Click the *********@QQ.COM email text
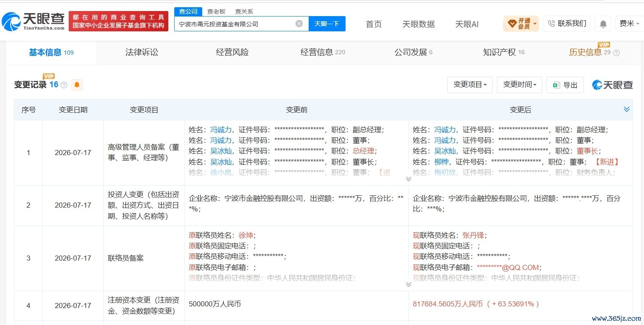The height and width of the screenshot is (325, 644). point(508,267)
